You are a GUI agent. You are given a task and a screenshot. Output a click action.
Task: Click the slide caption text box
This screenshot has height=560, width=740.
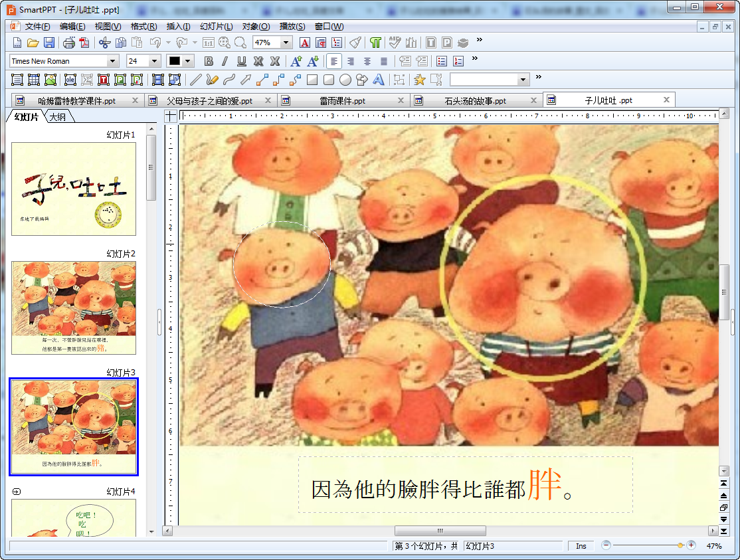point(466,484)
